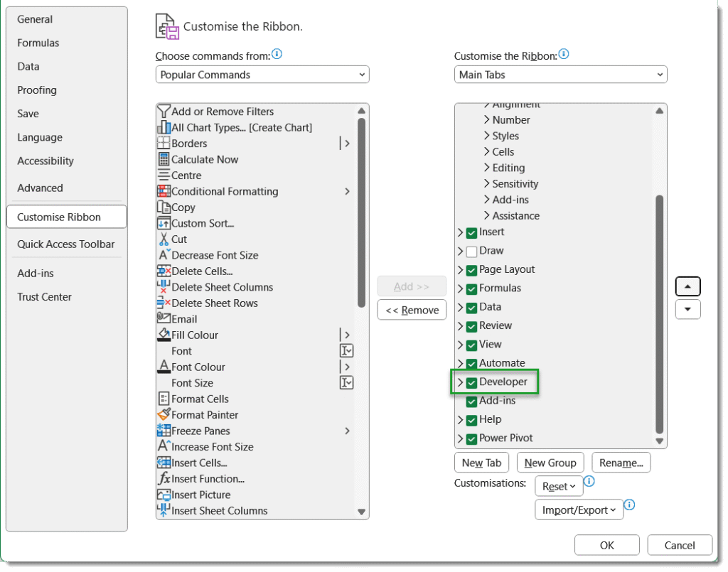This screenshot has height=572, width=728.
Task: Enable the Draw tab checkbox
Action: click(471, 252)
